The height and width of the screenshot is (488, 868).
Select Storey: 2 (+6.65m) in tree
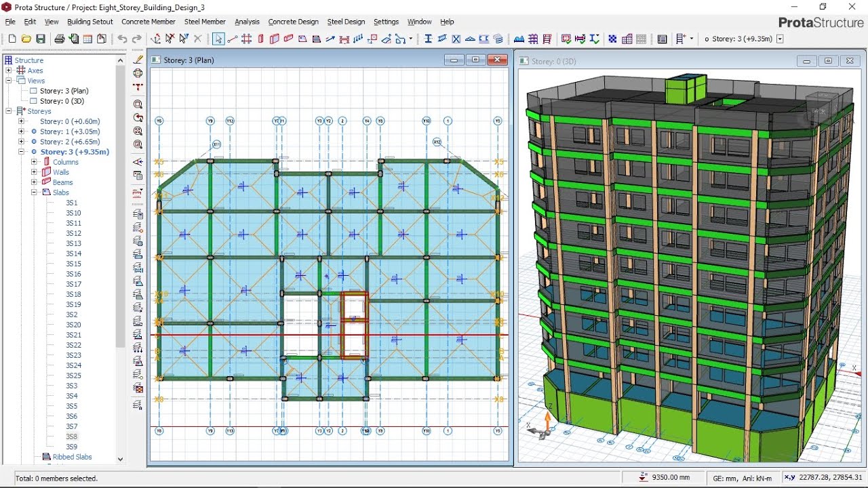[70, 142]
